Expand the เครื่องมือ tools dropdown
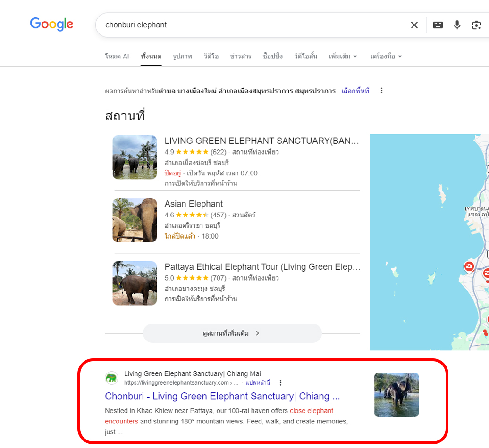 [x=386, y=57]
